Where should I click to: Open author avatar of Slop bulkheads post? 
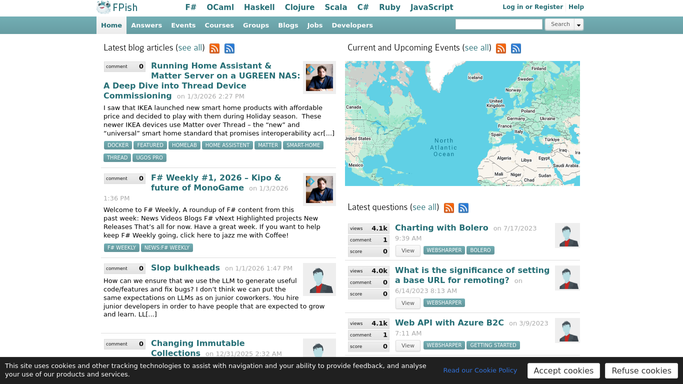coord(319,280)
